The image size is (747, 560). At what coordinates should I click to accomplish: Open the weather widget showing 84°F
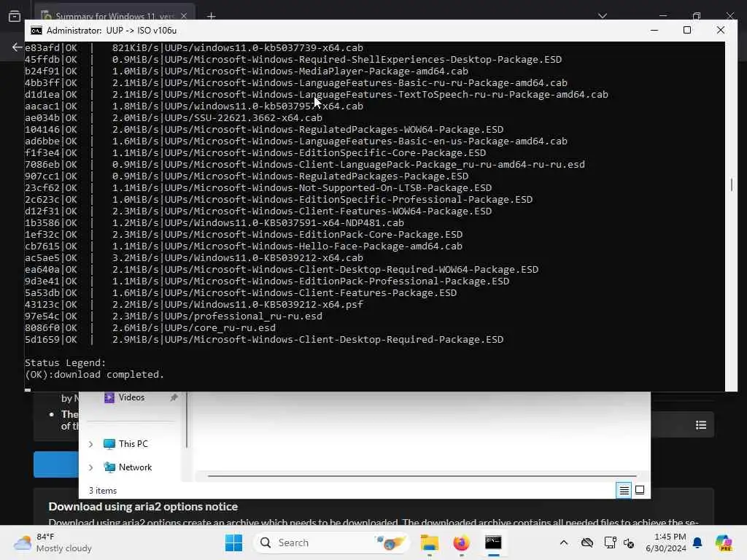53,542
